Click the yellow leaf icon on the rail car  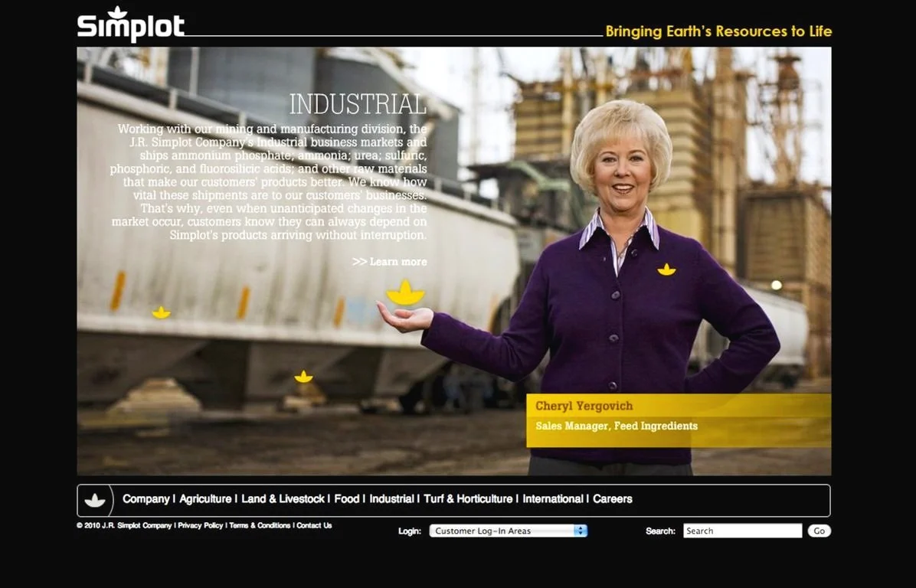click(x=162, y=313)
